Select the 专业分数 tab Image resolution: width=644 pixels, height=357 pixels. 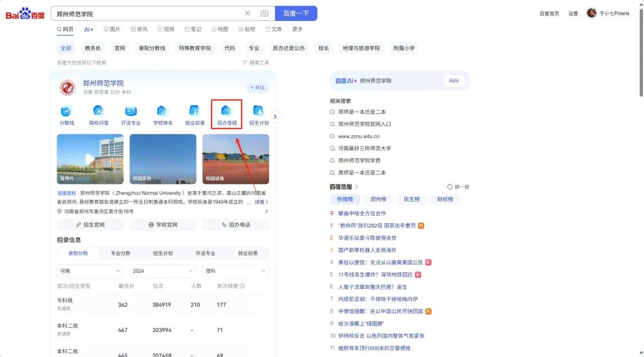(x=120, y=253)
